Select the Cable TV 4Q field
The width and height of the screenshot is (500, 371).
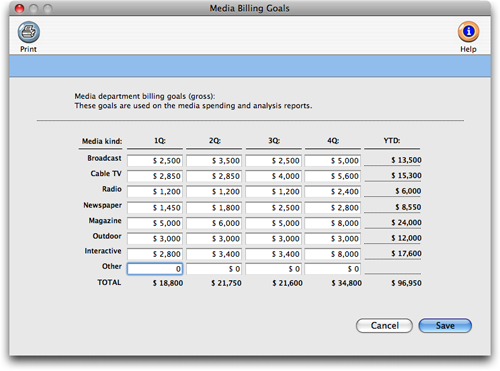click(x=333, y=176)
